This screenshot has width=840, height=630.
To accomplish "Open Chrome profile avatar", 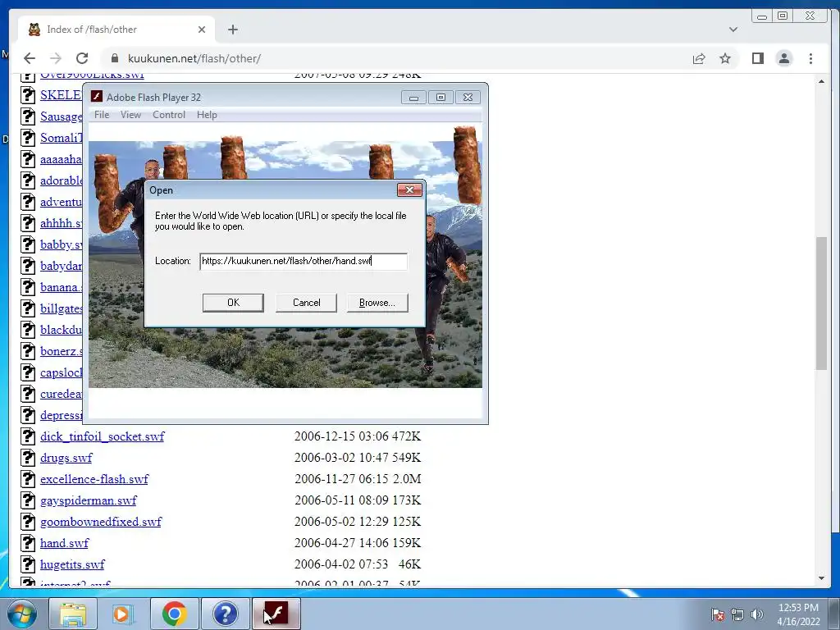I will tap(783, 58).
